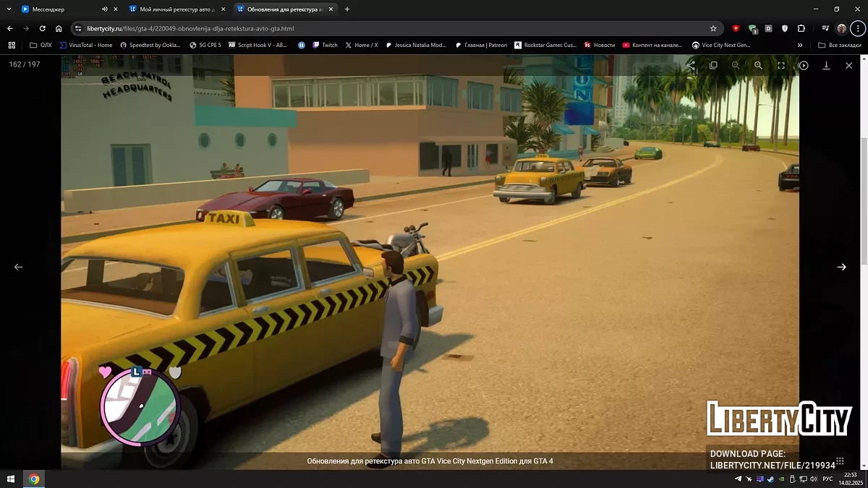Expand the hidden bookmarks overflow chevron

pyautogui.click(x=800, y=45)
